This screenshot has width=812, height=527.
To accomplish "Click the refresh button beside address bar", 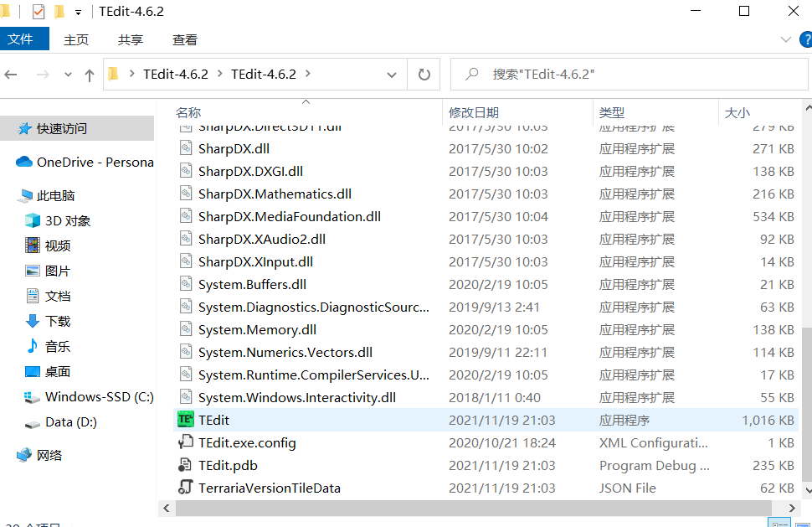I will pyautogui.click(x=424, y=75).
